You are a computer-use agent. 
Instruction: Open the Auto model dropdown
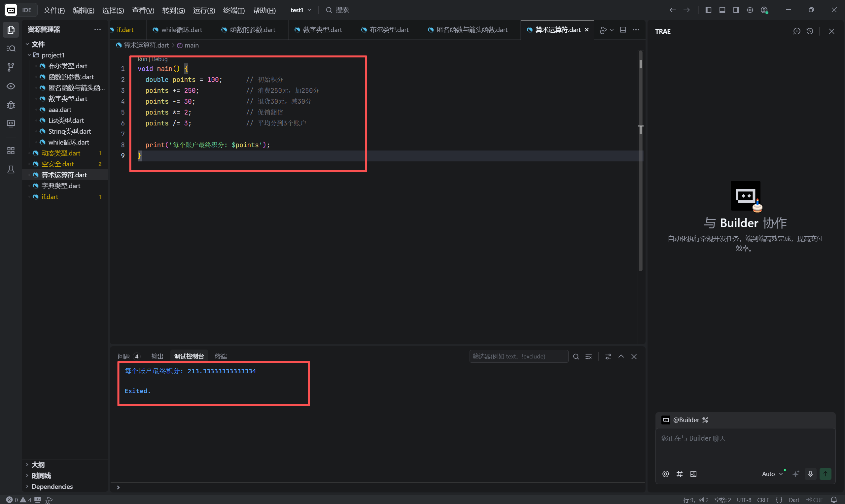(x=772, y=473)
